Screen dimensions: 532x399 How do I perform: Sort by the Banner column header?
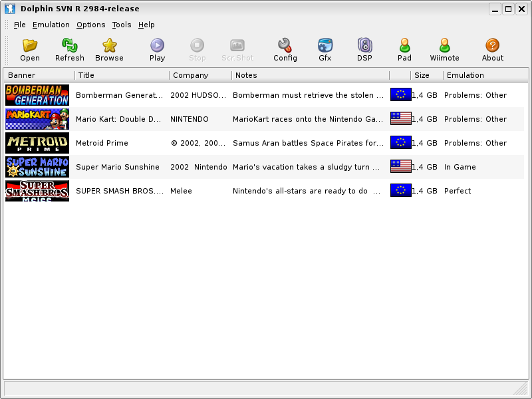click(x=39, y=75)
